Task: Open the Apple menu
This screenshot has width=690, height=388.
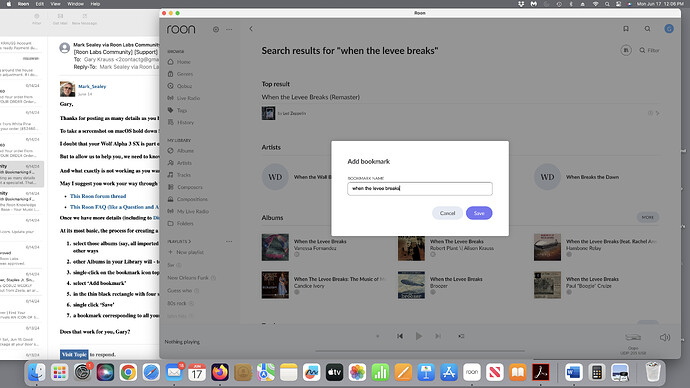Action: [x=8, y=4]
